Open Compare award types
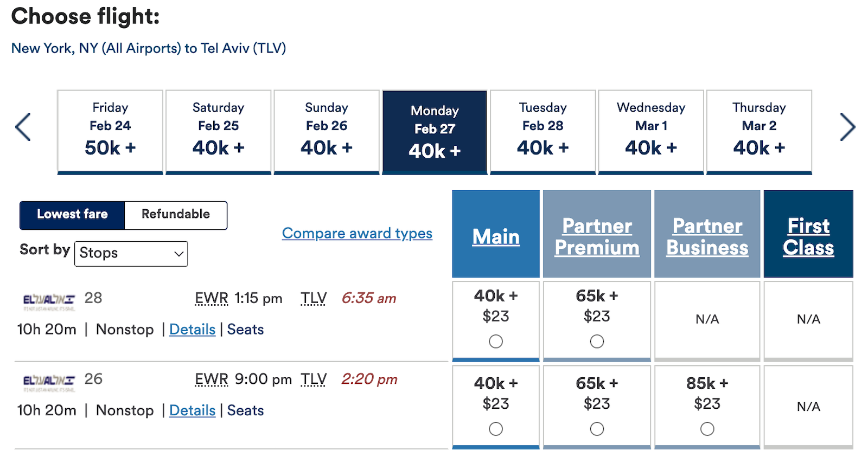 pyautogui.click(x=356, y=233)
